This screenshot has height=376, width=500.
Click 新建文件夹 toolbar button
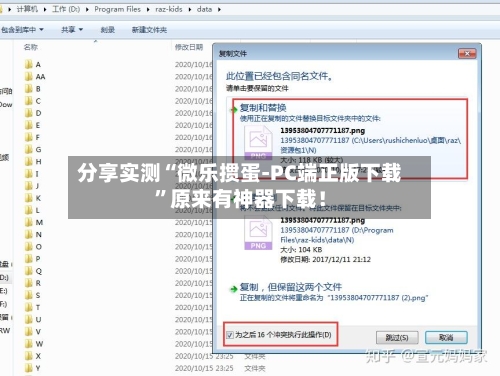point(149,30)
